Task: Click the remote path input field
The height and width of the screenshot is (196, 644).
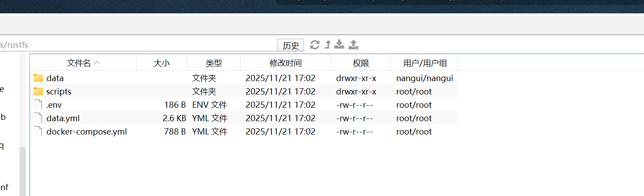Action: (134, 45)
